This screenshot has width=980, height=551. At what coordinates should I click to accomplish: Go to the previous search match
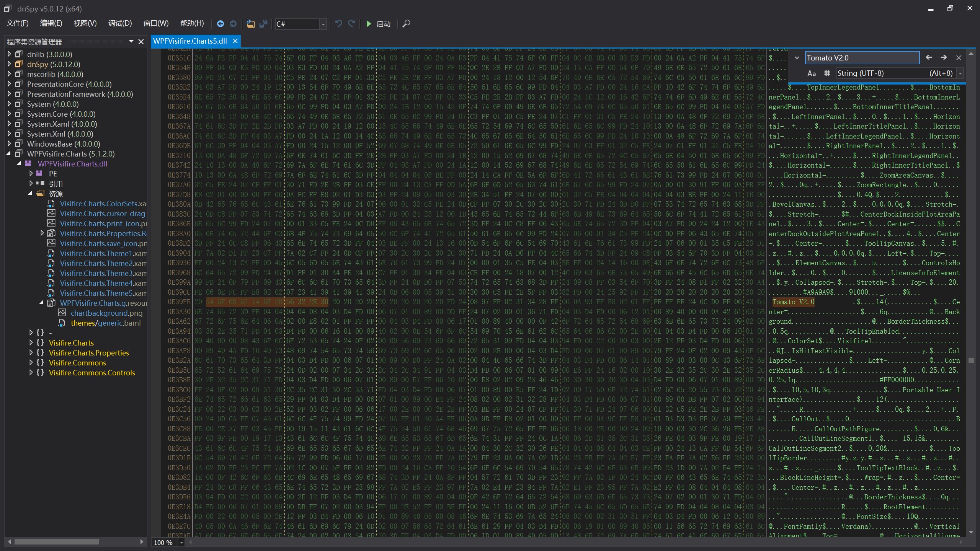pyautogui.click(x=929, y=57)
